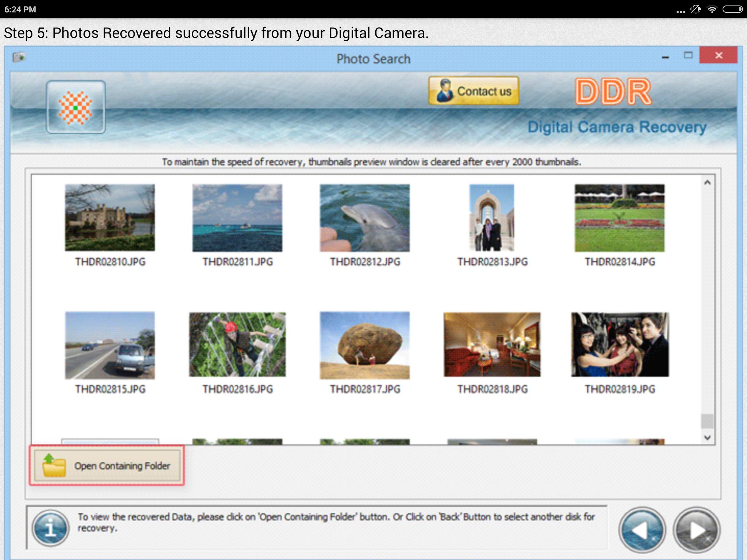
Task: Click the file name THDR02811.JPG
Action: pyautogui.click(x=237, y=262)
